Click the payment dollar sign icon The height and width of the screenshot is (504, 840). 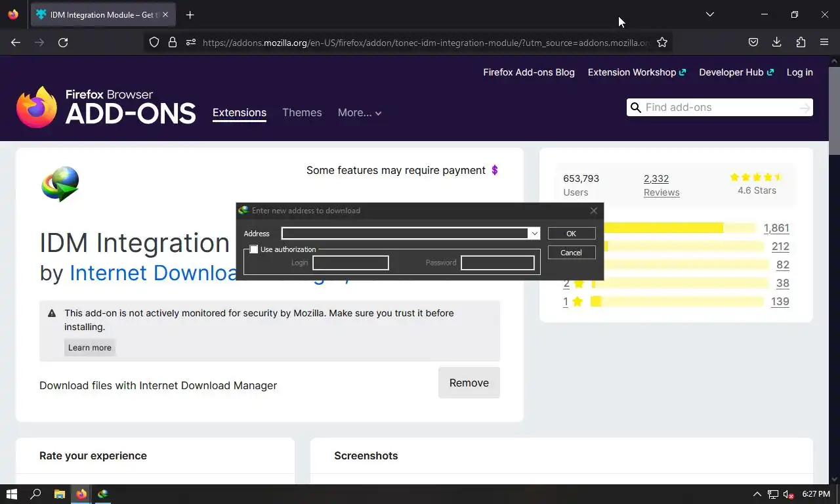pos(495,170)
